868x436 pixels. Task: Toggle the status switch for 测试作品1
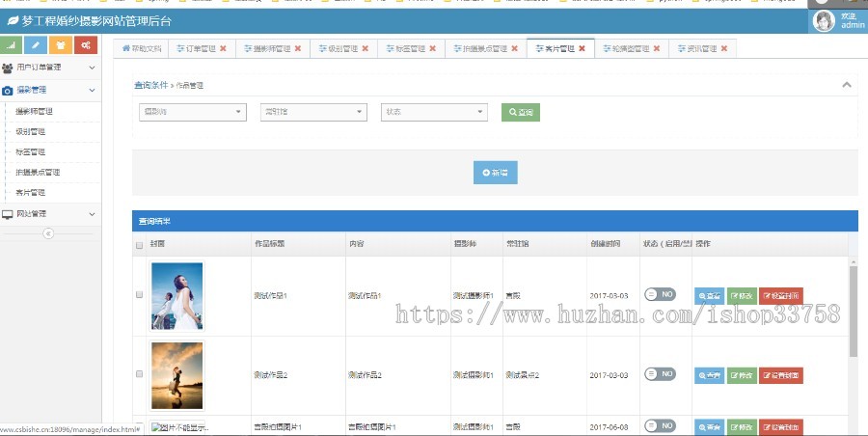pyautogui.click(x=660, y=294)
